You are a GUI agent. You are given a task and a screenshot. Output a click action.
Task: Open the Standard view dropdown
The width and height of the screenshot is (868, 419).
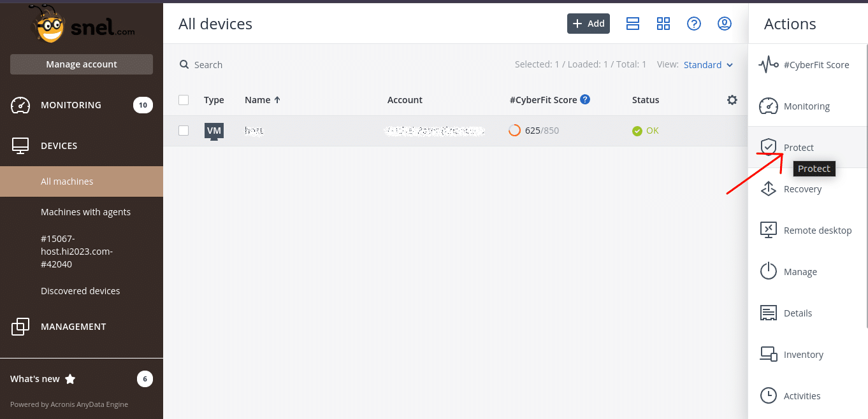tap(708, 65)
